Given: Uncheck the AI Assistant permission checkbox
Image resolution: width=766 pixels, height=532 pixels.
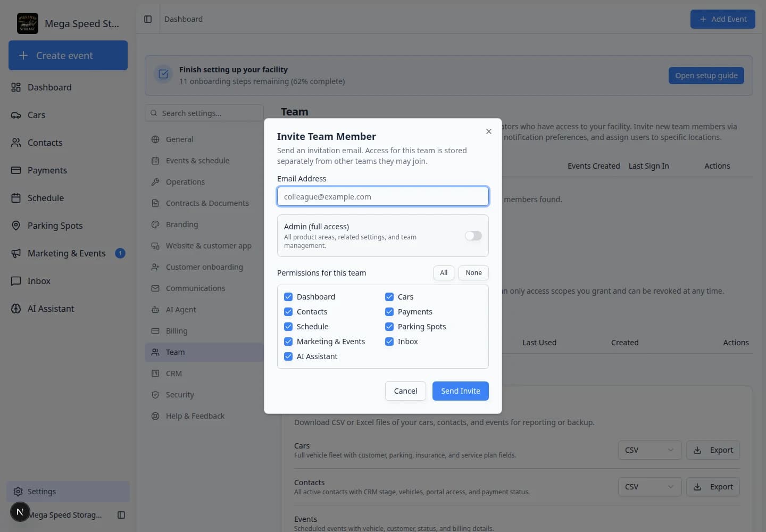Looking at the screenshot, I should pyautogui.click(x=288, y=356).
